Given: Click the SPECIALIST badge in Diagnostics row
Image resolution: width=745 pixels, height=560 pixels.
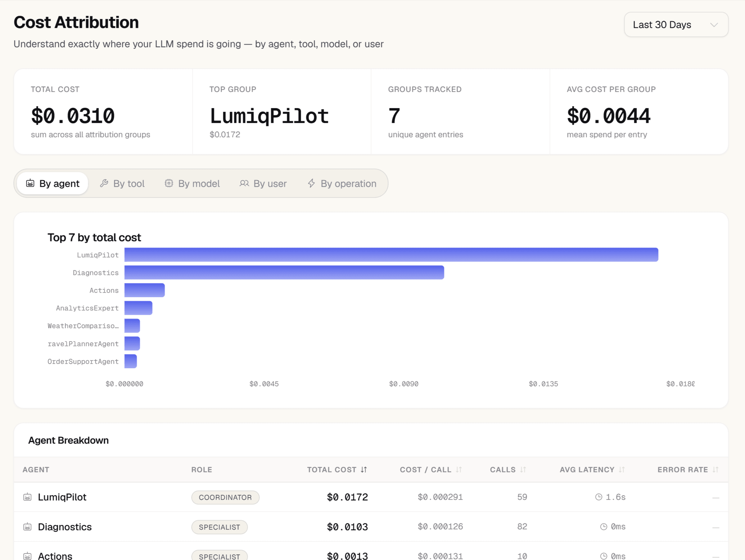Looking at the screenshot, I should click(x=219, y=527).
